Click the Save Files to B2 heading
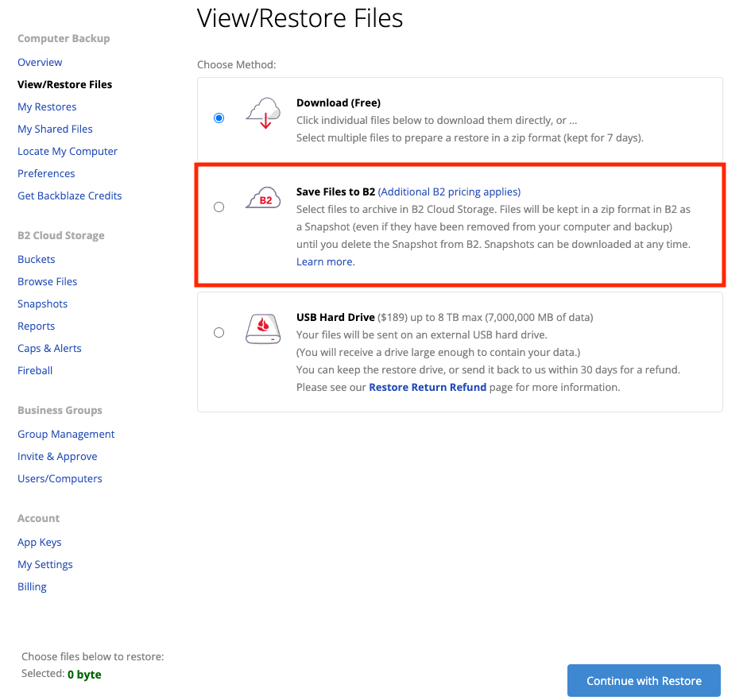The image size is (747, 700). click(x=336, y=192)
